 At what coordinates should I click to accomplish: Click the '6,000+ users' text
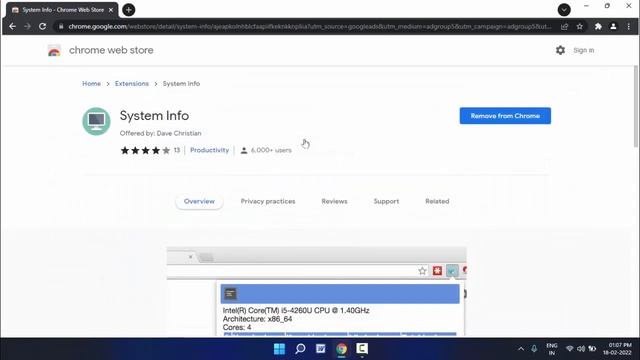click(271, 150)
